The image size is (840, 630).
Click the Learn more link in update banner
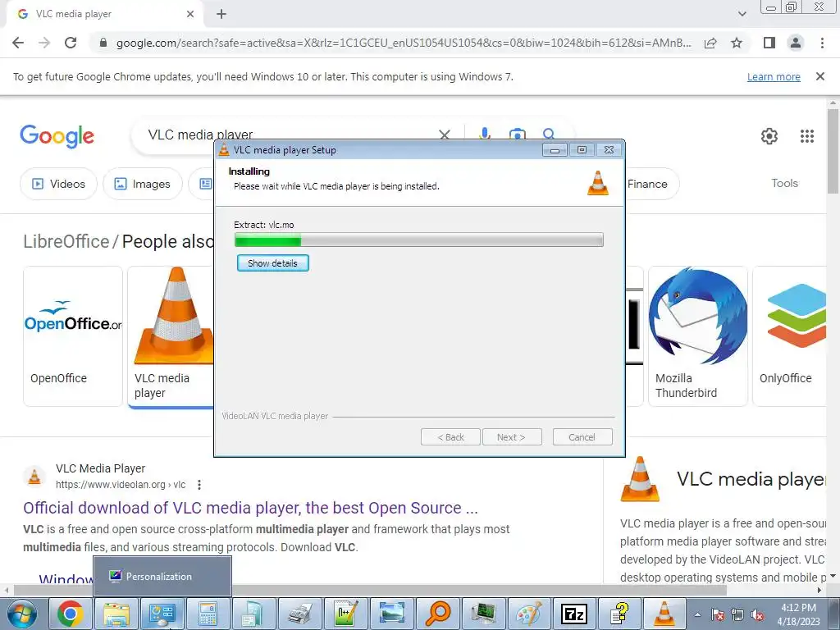pyautogui.click(x=774, y=76)
